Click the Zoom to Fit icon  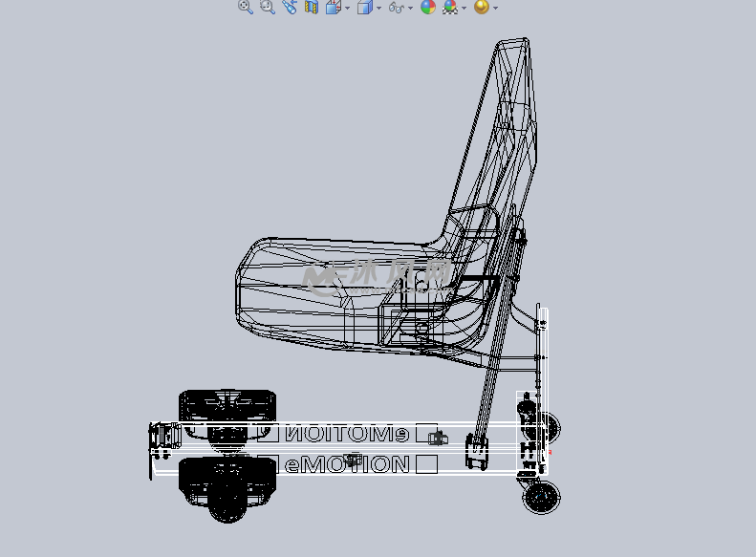[x=245, y=8]
